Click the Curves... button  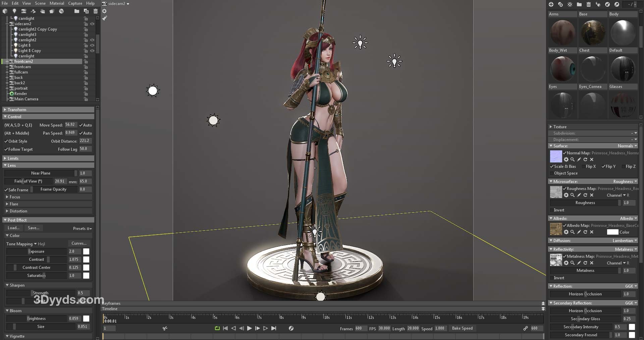click(x=79, y=243)
